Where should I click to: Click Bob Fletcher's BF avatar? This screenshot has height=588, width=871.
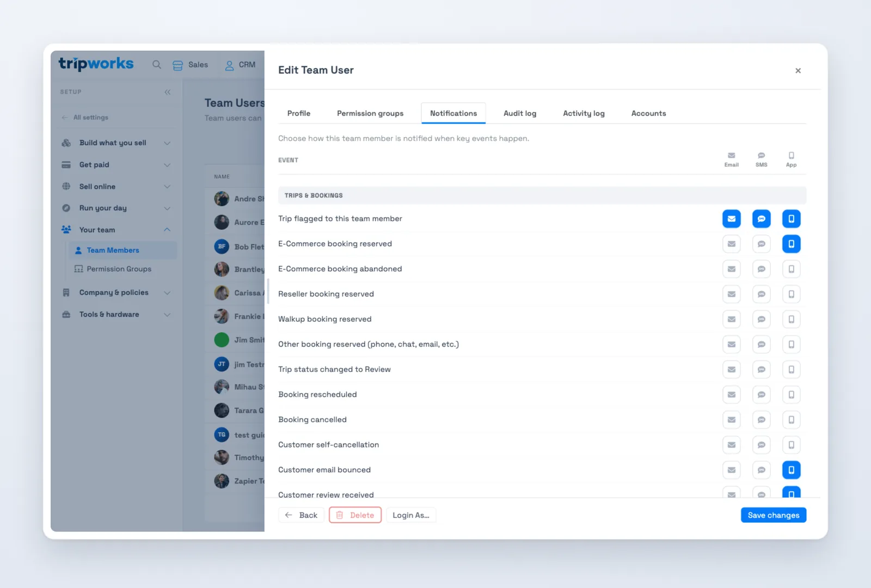[222, 247]
